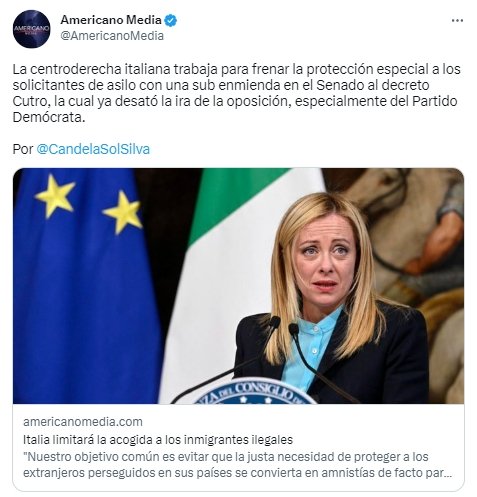
Task: Open the @CandelaSolSilva mention
Action: 93,149
